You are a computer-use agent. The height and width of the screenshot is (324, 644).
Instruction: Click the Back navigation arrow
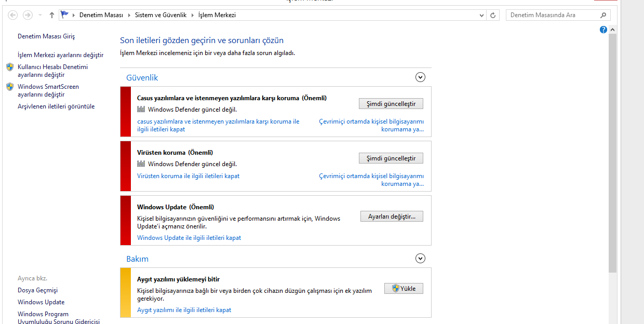pyautogui.click(x=13, y=15)
